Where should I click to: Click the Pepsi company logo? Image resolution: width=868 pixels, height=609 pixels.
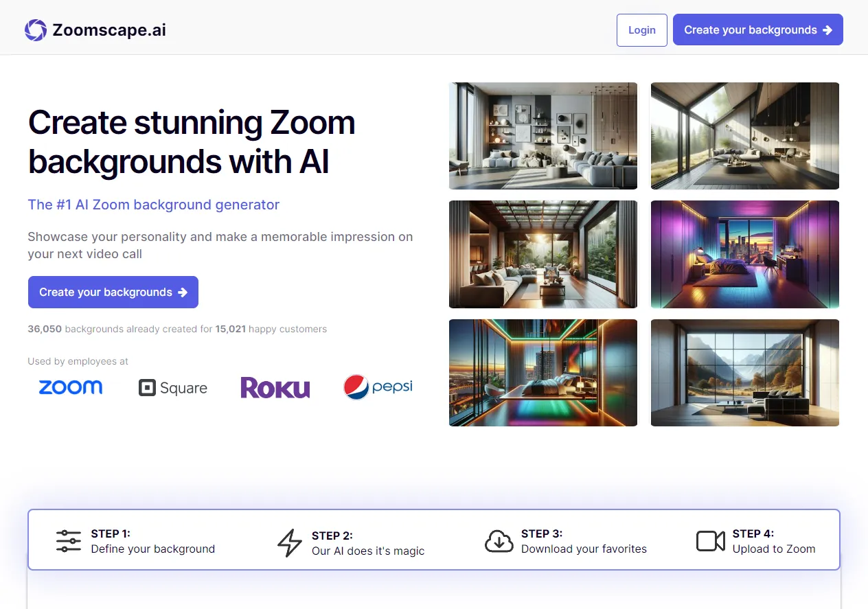378,387
